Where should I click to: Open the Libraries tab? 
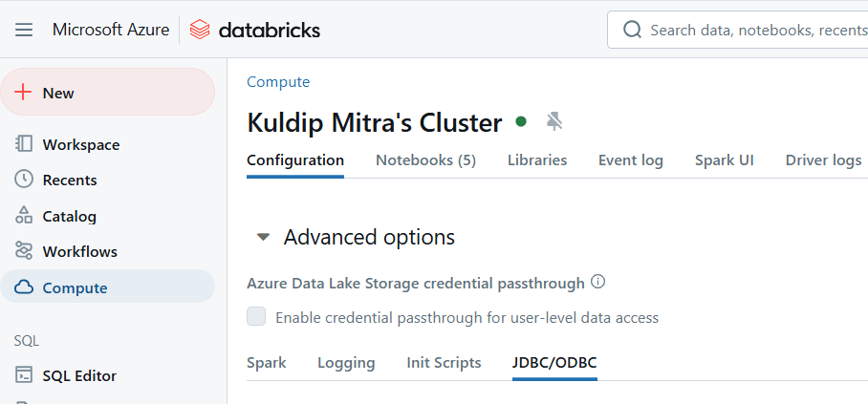(536, 160)
